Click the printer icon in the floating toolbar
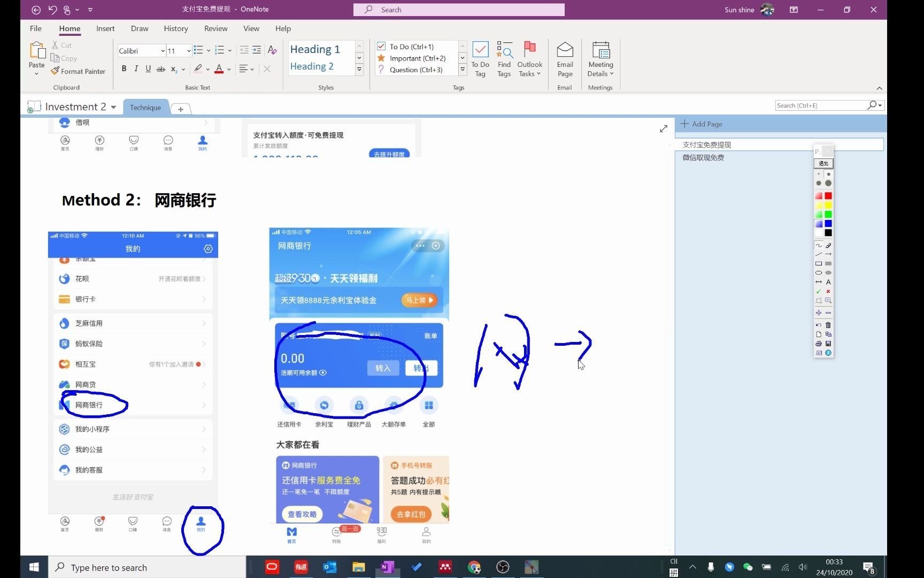 coord(819,344)
